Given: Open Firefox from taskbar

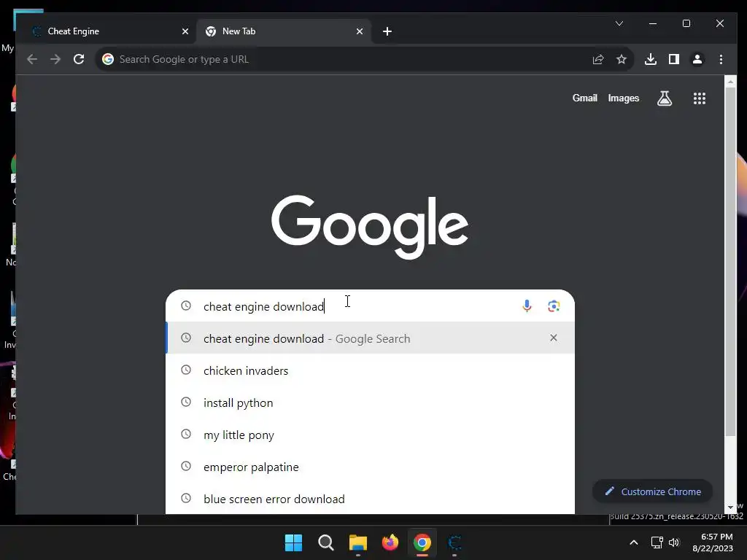Looking at the screenshot, I should (390, 542).
